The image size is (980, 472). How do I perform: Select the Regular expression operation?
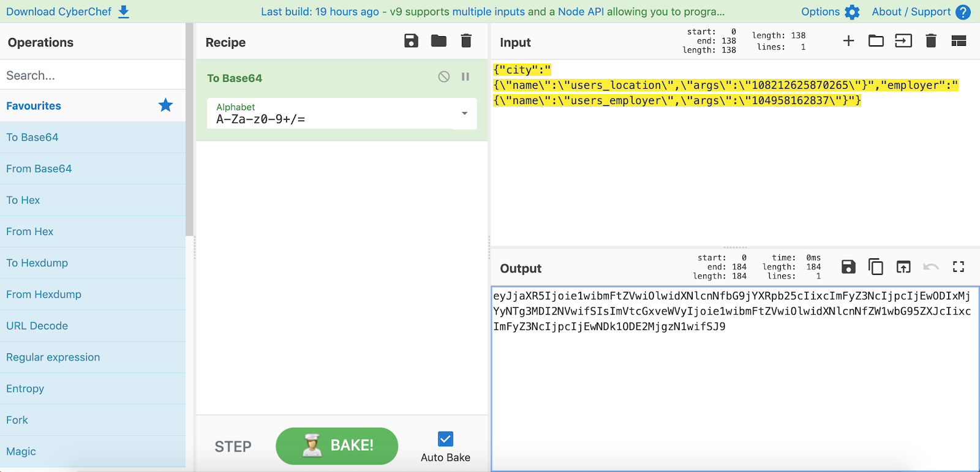[x=93, y=357]
